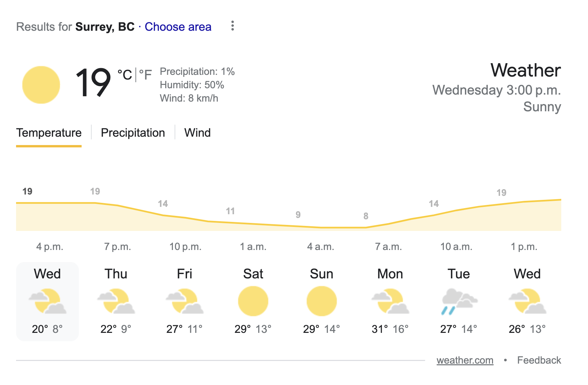Click the 7 a.m. point on temperature graph
This screenshot has height=385, width=588.
coord(366,228)
